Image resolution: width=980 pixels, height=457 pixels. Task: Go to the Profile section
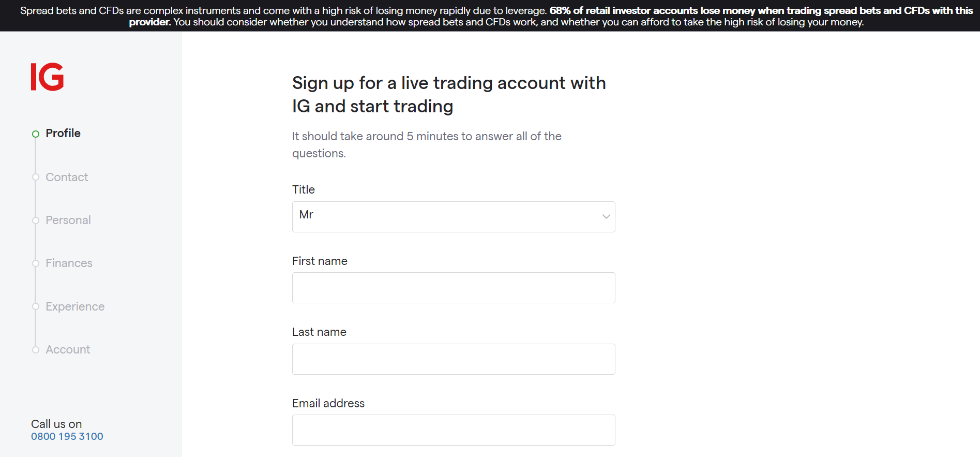click(63, 133)
